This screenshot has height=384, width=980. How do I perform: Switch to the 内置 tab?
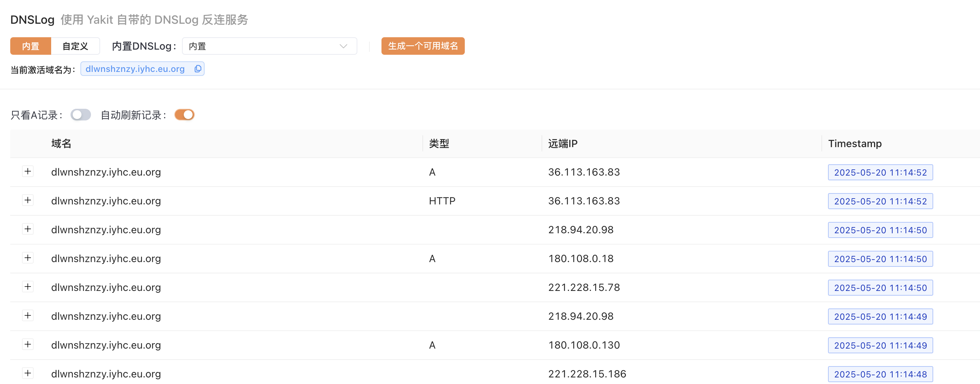pos(31,46)
